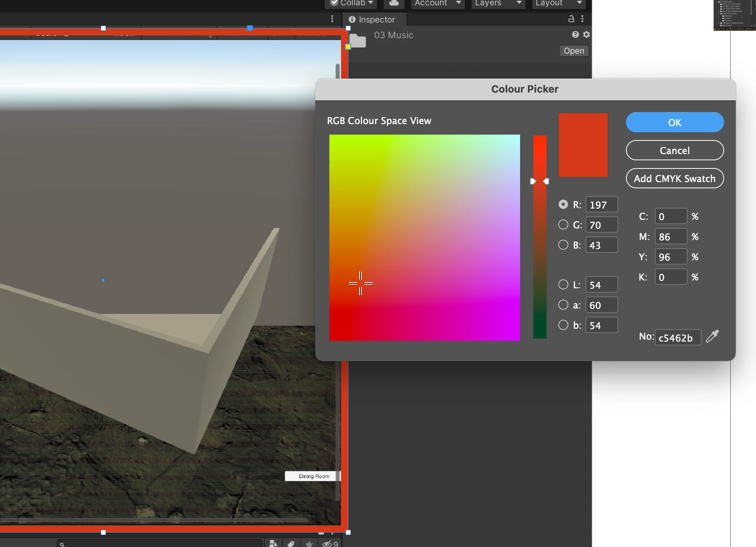This screenshot has height=547, width=756.
Task: Open the settings gear beside 03 Music
Action: (587, 35)
